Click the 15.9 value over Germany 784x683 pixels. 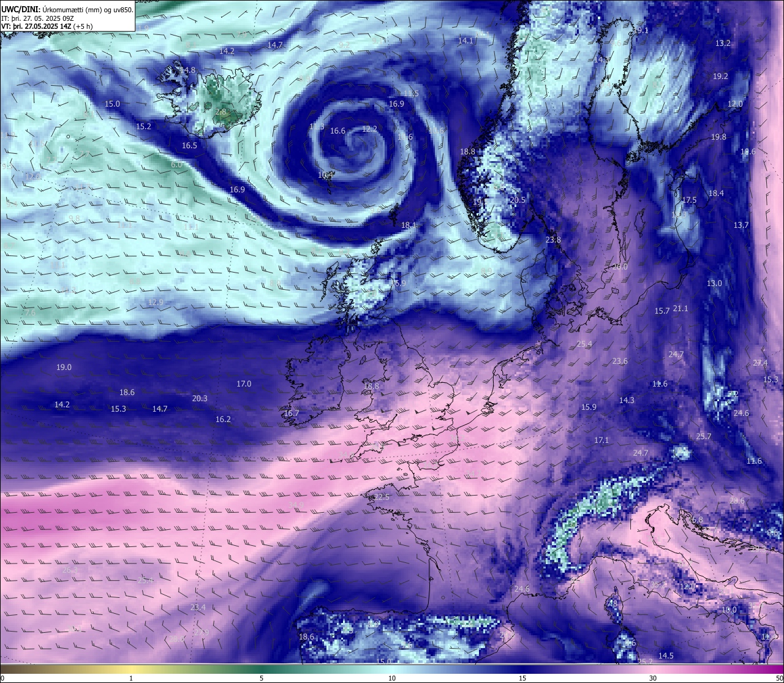click(x=589, y=407)
